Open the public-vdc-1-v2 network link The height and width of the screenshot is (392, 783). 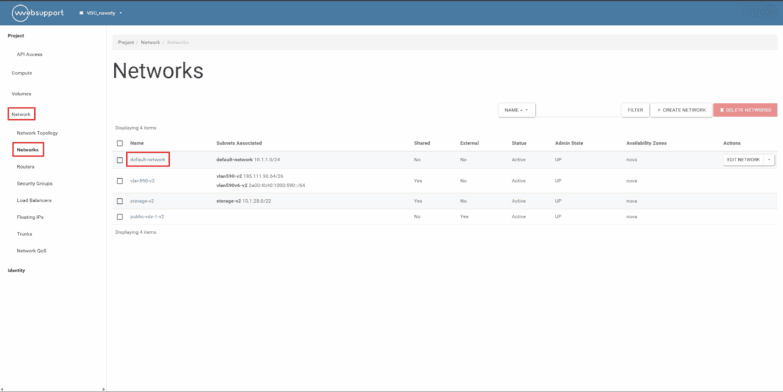(x=147, y=217)
